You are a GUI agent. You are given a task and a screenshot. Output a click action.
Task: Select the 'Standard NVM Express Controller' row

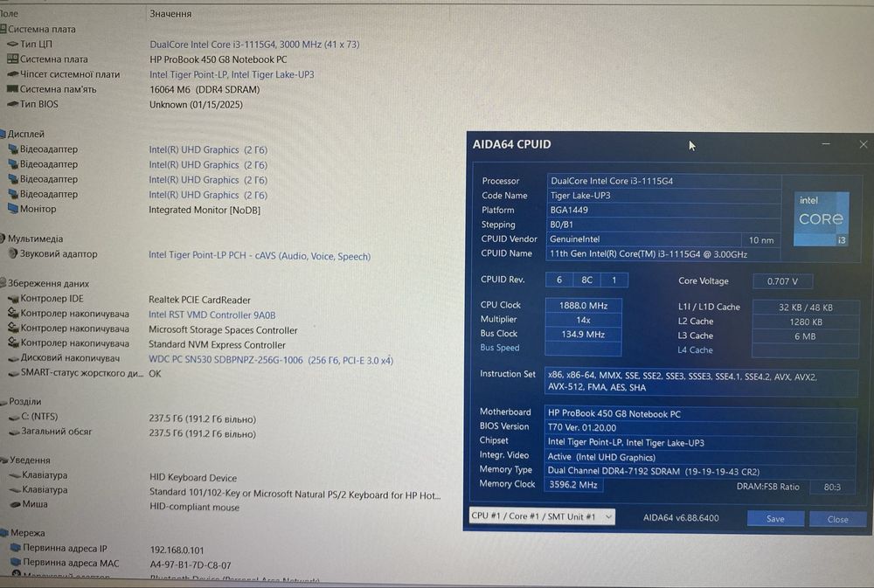[217, 345]
